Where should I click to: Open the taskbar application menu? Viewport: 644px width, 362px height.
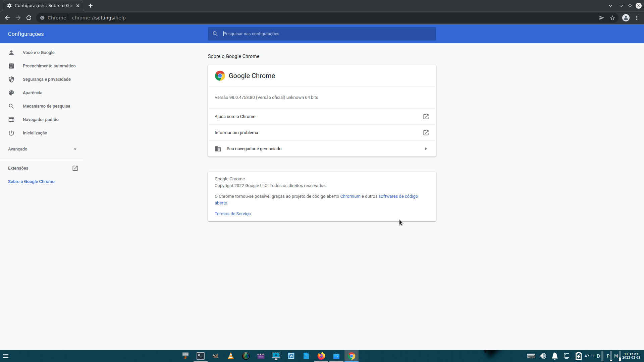click(6, 356)
